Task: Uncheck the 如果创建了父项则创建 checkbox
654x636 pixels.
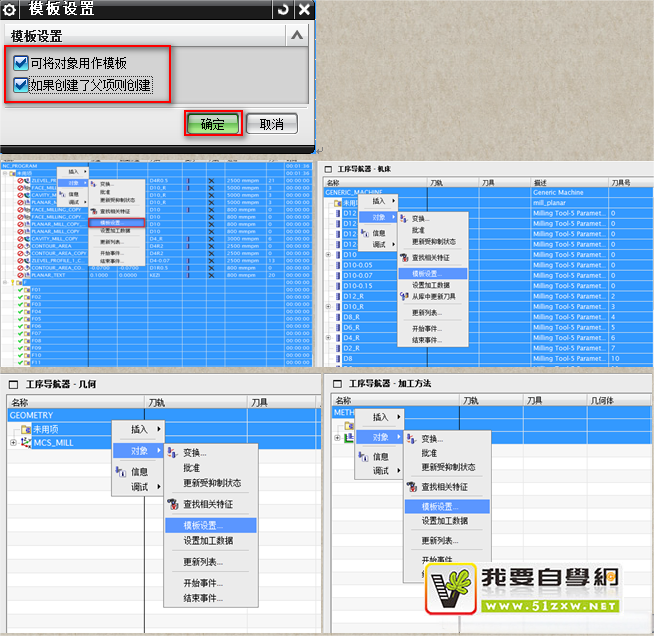Action: 20,85
